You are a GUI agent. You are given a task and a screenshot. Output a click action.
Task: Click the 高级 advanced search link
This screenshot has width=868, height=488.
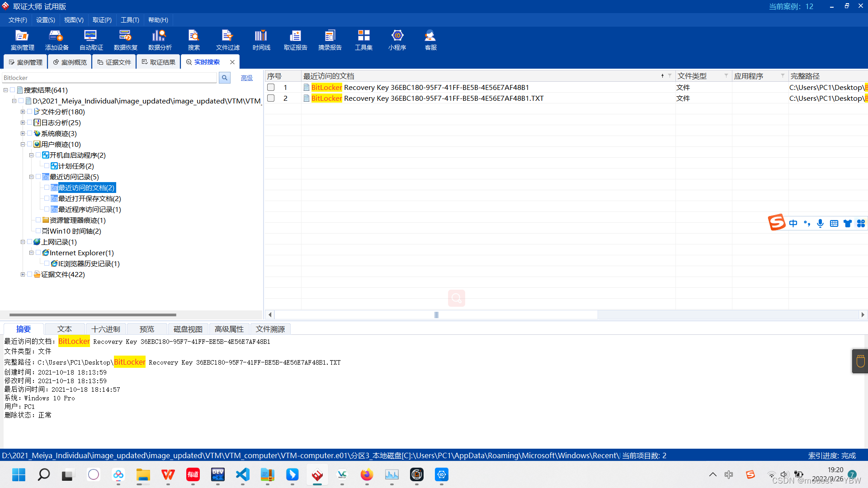[x=246, y=78]
